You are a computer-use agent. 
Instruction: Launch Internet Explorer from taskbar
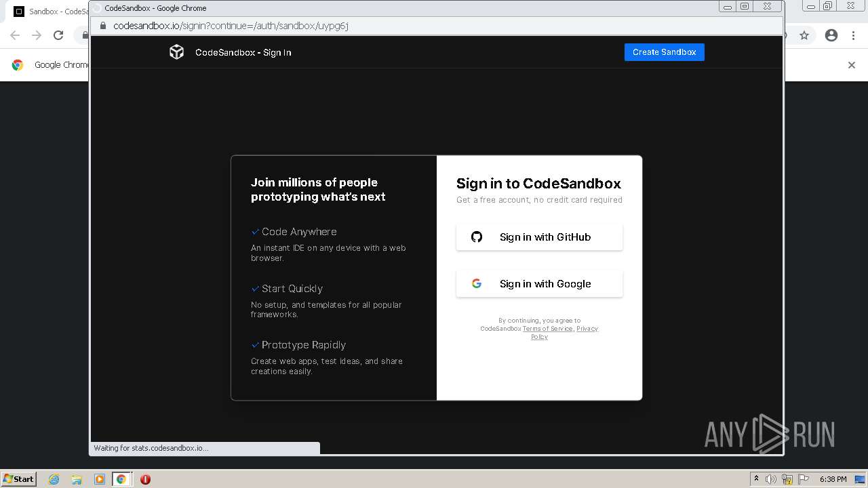pos(54,479)
